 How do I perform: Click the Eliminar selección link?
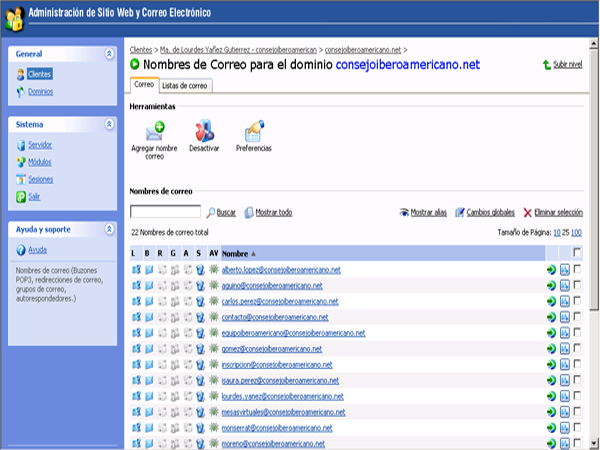click(558, 212)
